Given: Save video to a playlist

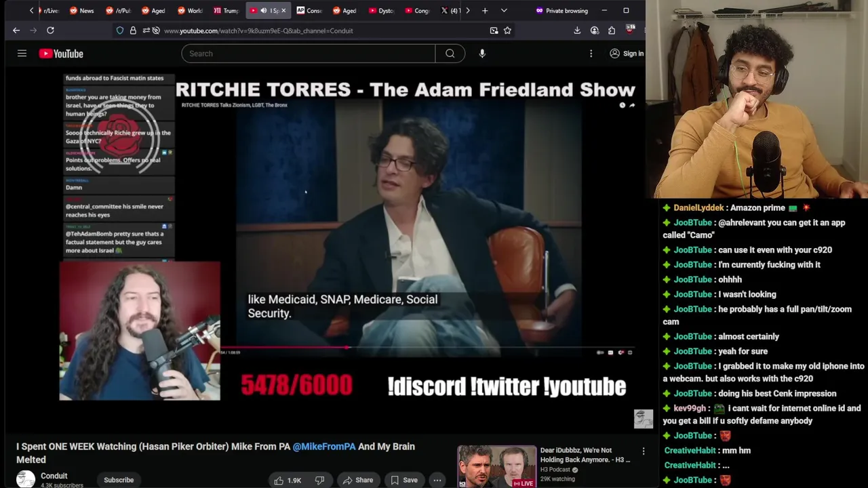Looking at the screenshot, I should (x=403, y=480).
